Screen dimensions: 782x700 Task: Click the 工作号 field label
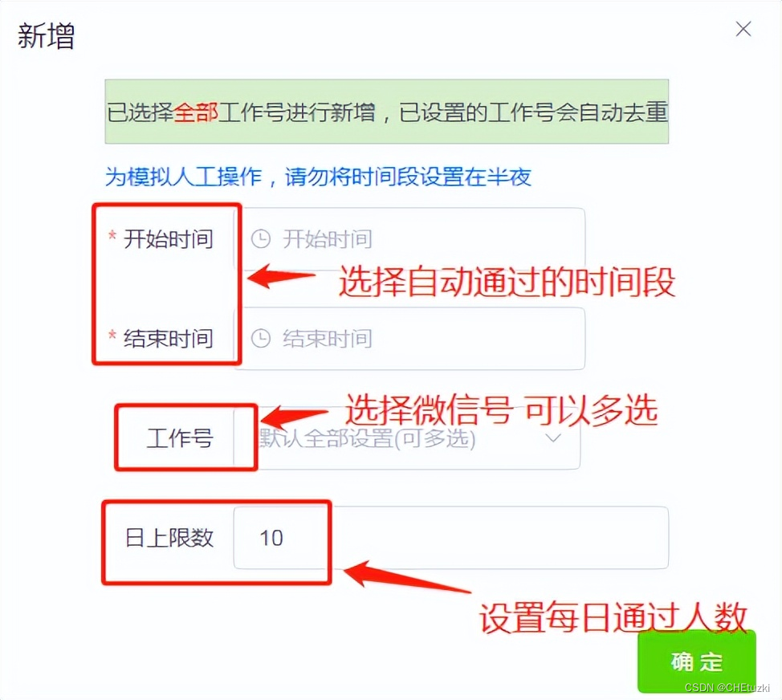(x=180, y=438)
